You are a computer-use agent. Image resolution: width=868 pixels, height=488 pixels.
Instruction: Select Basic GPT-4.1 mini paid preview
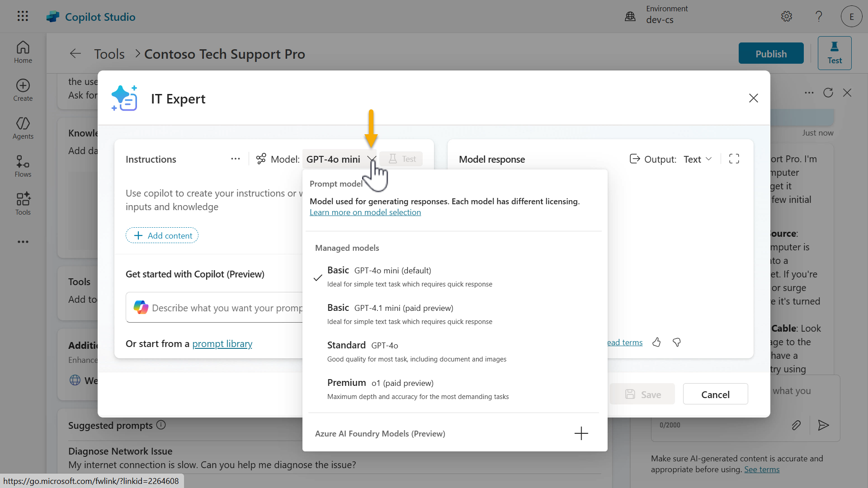point(454,314)
